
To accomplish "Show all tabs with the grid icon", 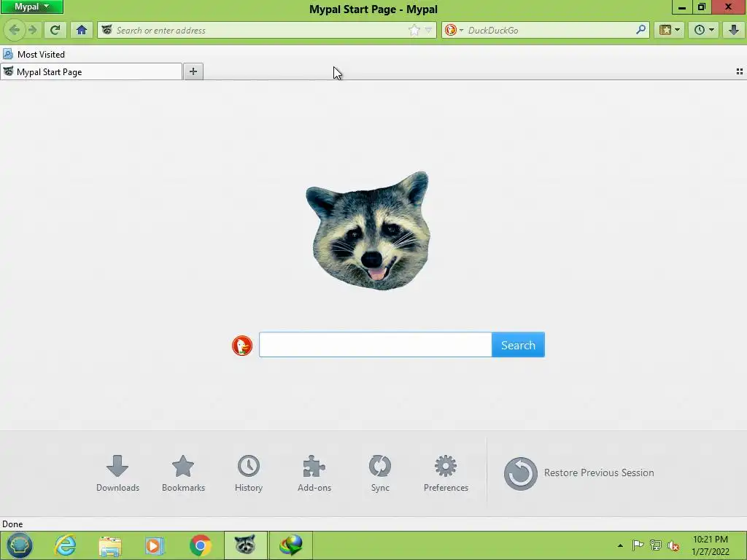I will [740, 71].
